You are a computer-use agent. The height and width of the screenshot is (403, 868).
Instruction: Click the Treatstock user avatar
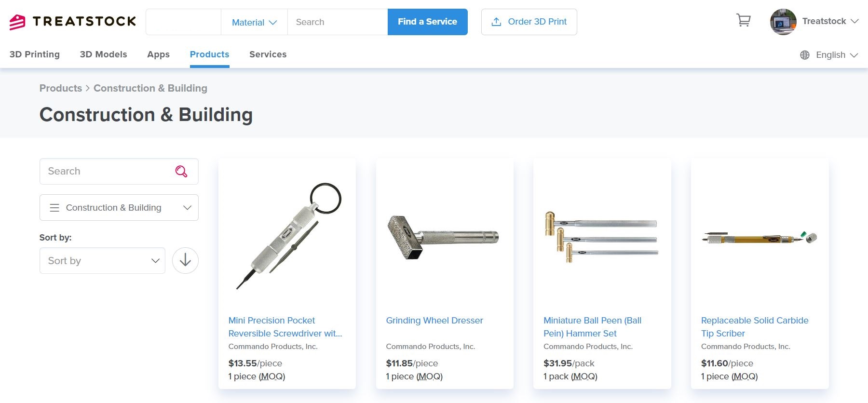click(x=783, y=22)
